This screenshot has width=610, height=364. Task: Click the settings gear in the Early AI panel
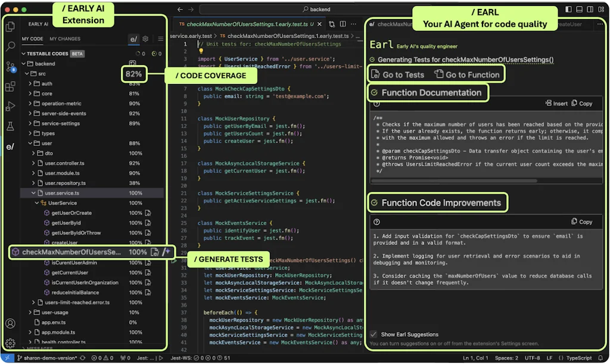pyautogui.click(x=145, y=38)
